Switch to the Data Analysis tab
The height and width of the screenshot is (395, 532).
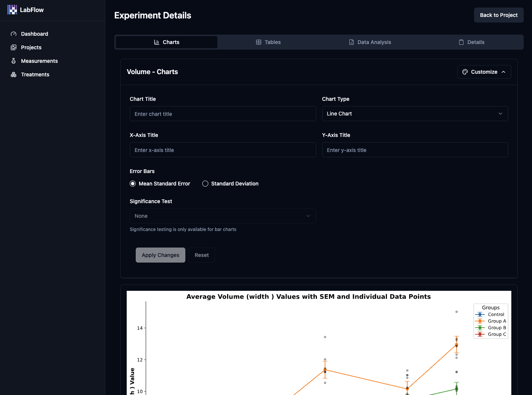click(370, 42)
